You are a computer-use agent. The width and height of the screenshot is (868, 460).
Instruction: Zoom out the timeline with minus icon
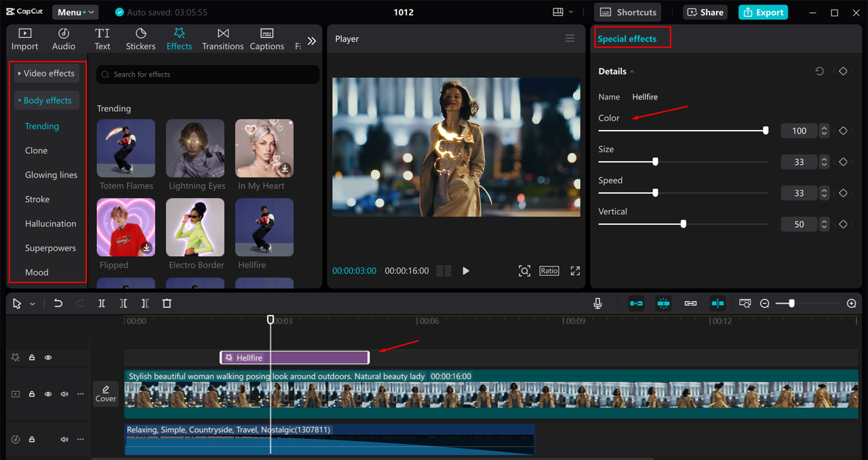[x=764, y=304]
